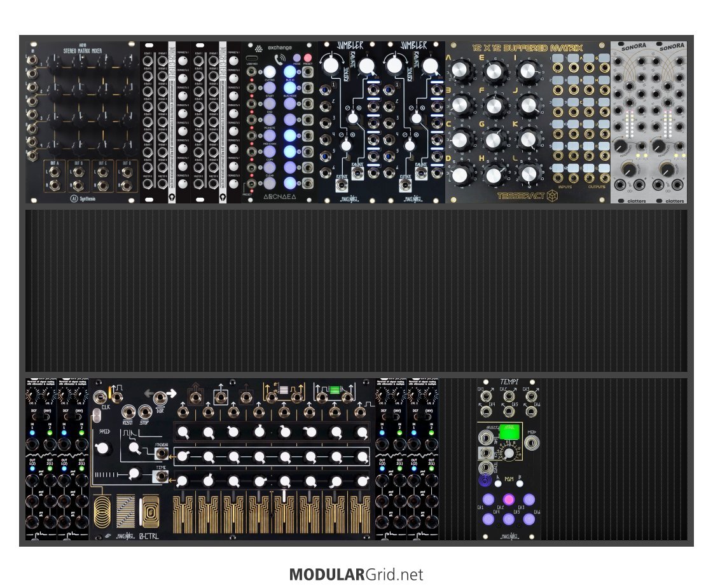Click the ARCHAEA logo on exchange module
The image size is (713, 588).
[280, 197]
